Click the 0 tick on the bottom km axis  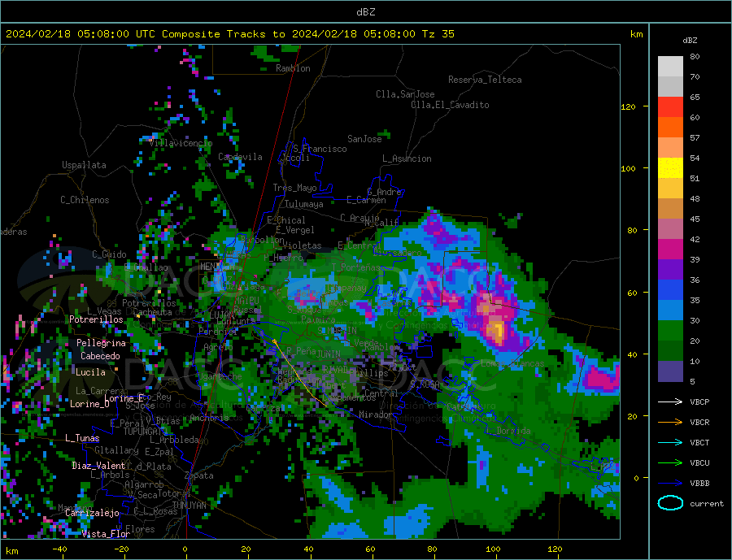tap(185, 549)
